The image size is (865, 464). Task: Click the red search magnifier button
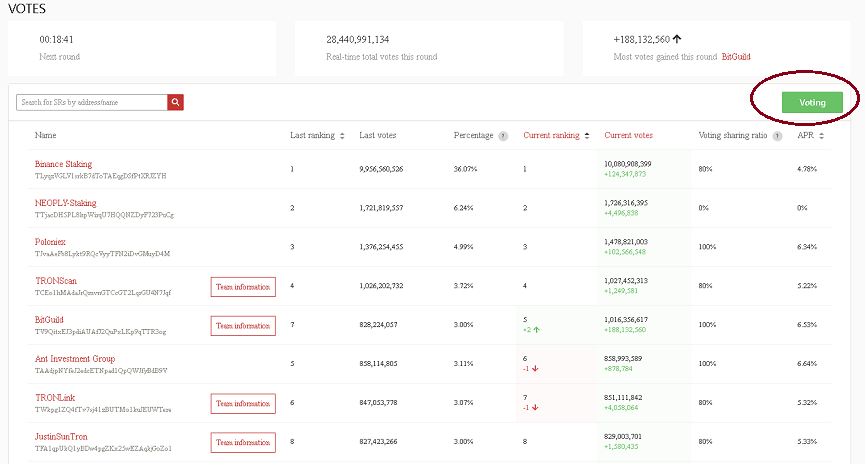pyautogui.click(x=175, y=102)
